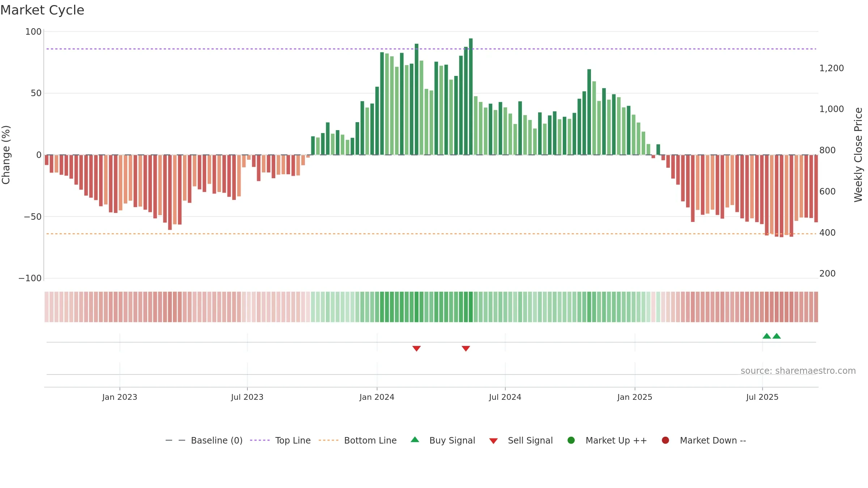Click the Jan 2025 axis label

tap(635, 397)
